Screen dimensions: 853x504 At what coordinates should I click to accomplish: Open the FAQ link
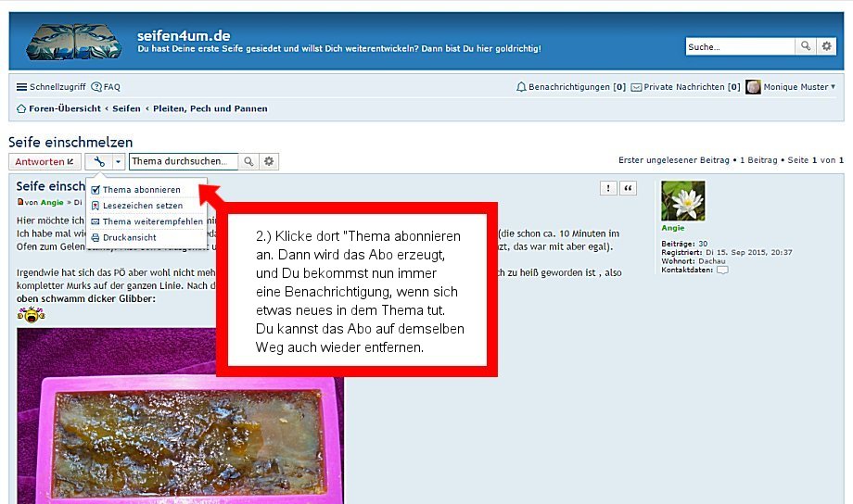coord(106,87)
